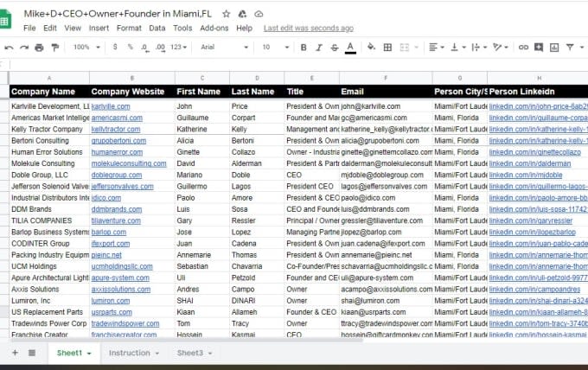Viewport: 588px width, 370px height.
Task: Open the text rotation dropdown
Action: point(501,48)
